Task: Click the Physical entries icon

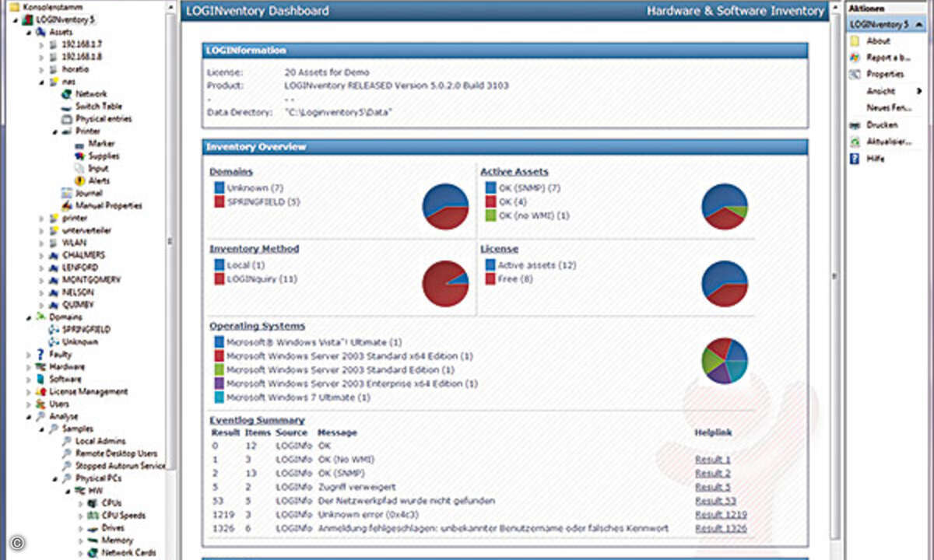Action: coord(67,119)
